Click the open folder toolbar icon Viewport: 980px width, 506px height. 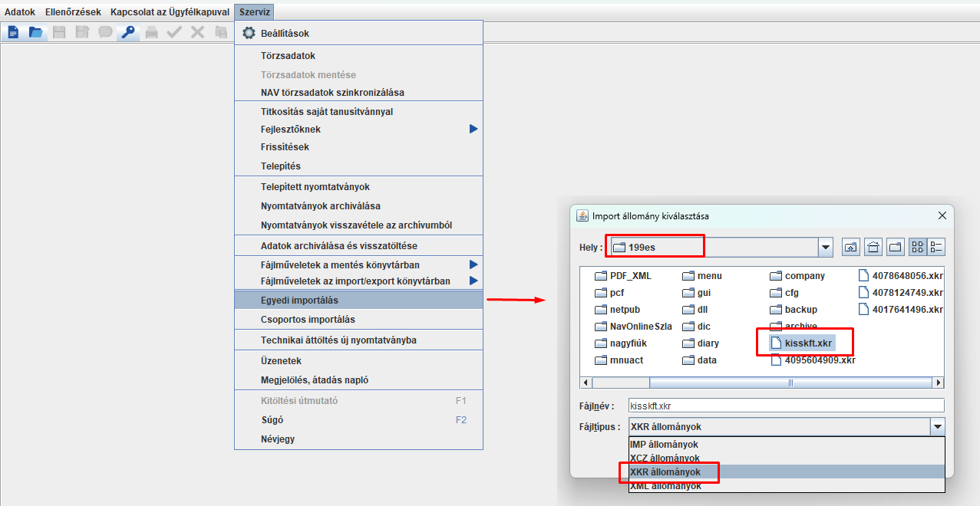pos(35,32)
